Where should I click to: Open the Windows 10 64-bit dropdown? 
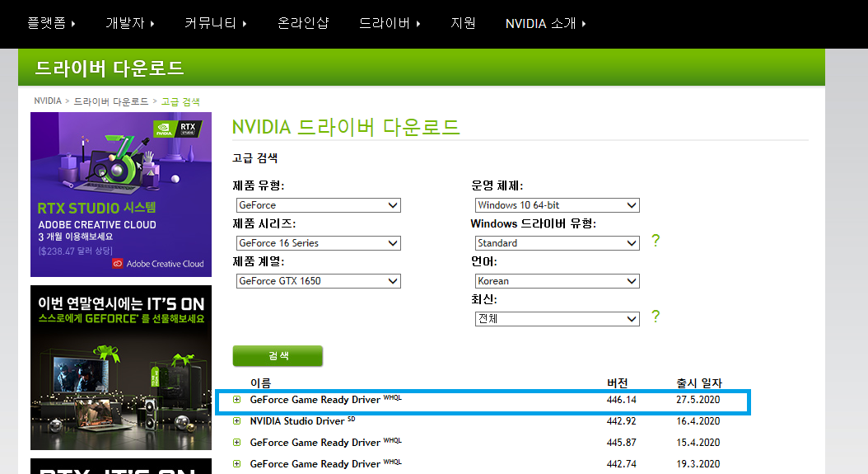click(557, 205)
